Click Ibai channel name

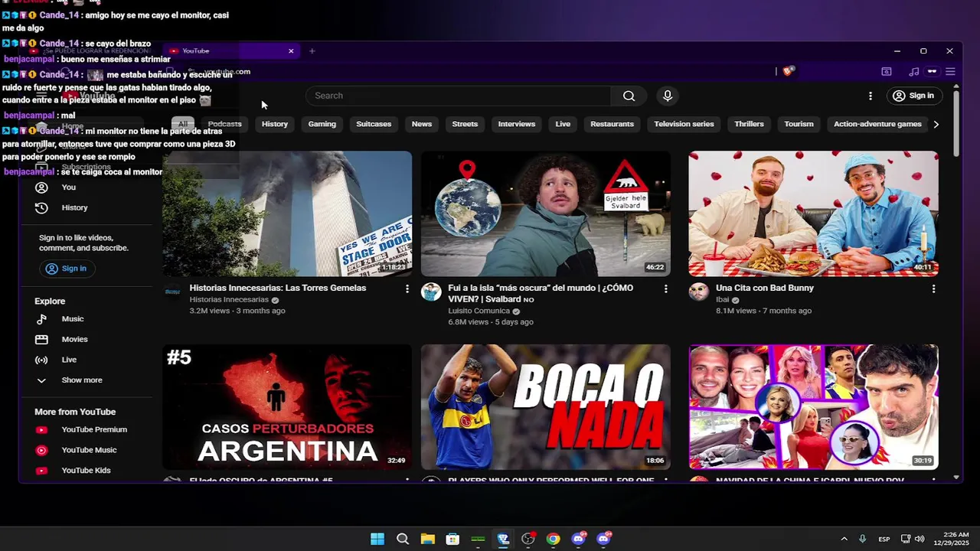(x=722, y=299)
